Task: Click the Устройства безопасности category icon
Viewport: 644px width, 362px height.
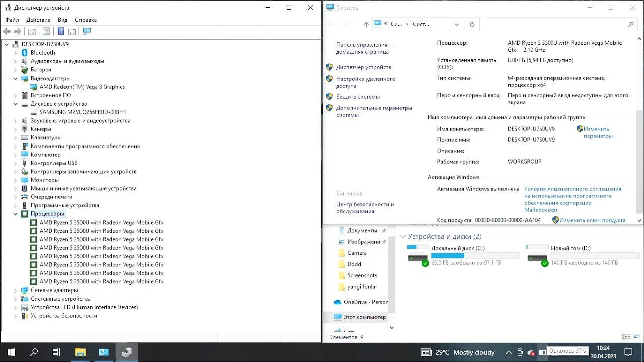Action: [25, 316]
